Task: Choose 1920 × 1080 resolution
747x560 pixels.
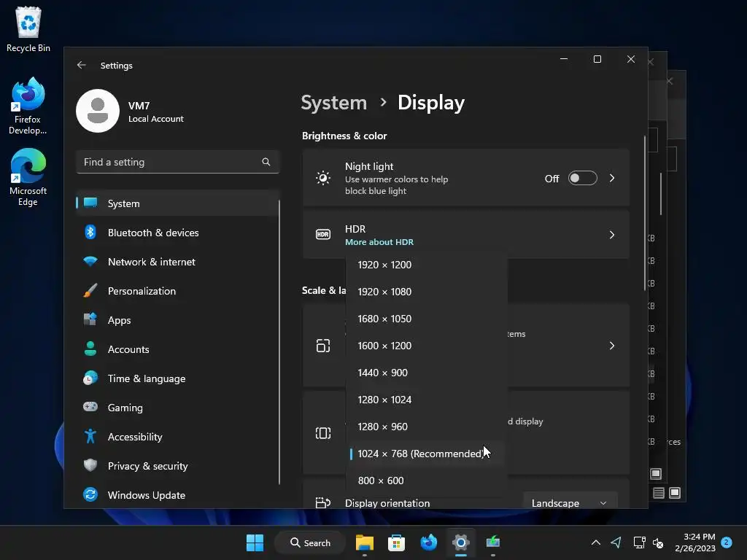Action: [426, 292]
